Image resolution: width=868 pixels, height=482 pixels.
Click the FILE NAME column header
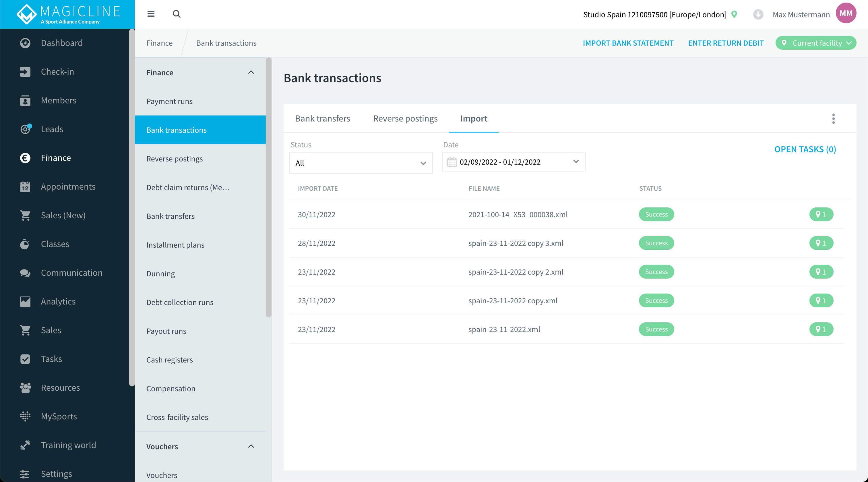tap(484, 188)
